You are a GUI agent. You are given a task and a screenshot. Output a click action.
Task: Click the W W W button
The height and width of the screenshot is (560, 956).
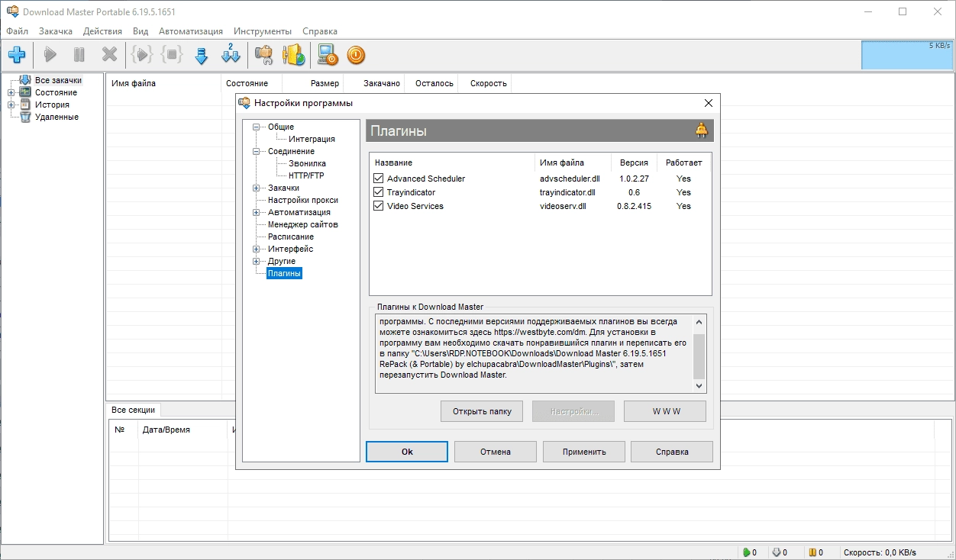(x=666, y=411)
